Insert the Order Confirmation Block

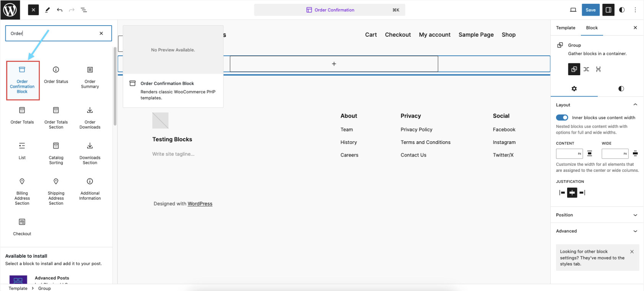23,81
